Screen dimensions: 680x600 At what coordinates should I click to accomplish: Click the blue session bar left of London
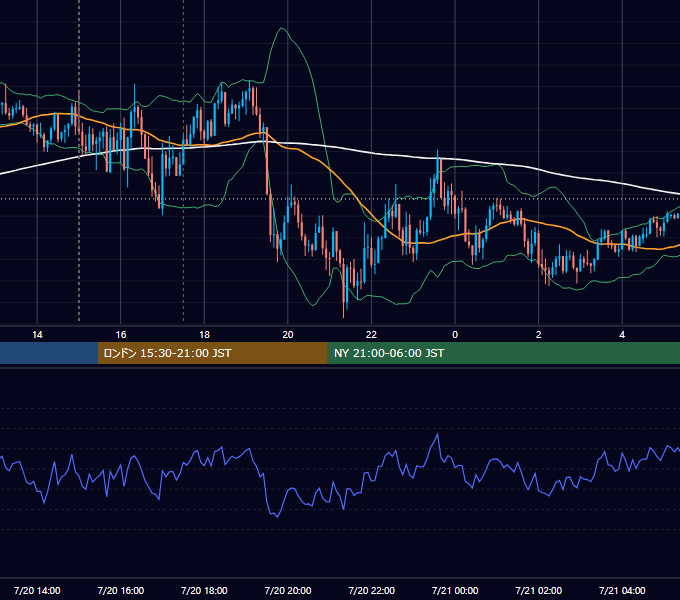(49, 353)
